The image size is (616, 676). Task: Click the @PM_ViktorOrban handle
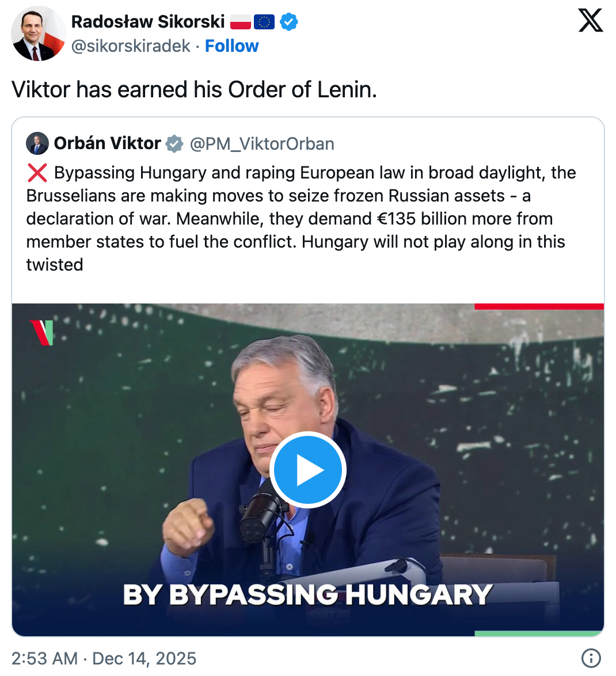coord(262,143)
